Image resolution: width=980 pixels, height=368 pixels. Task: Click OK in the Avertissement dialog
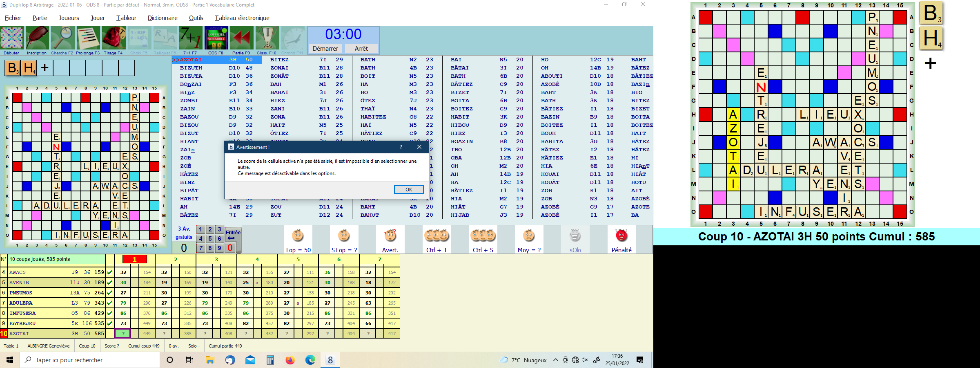[409, 190]
